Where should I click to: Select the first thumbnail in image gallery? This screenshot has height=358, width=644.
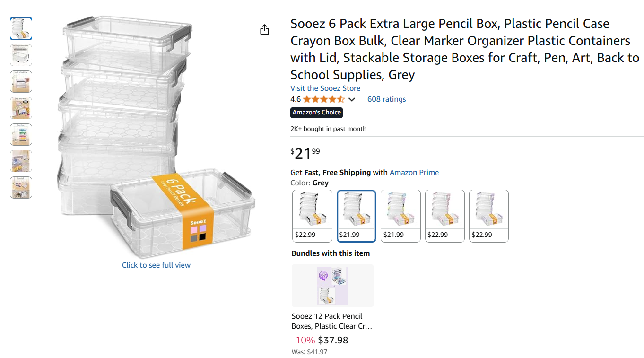[x=21, y=28]
